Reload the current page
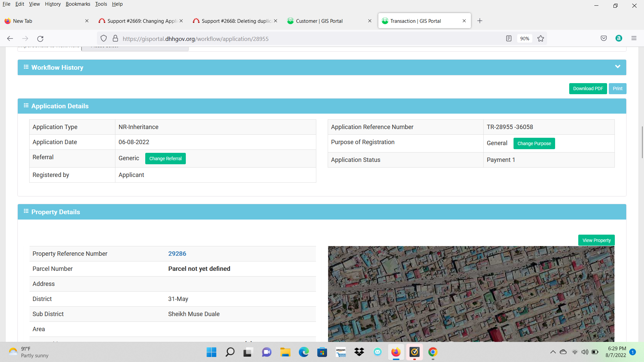The width and height of the screenshot is (644, 362). click(x=40, y=39)
